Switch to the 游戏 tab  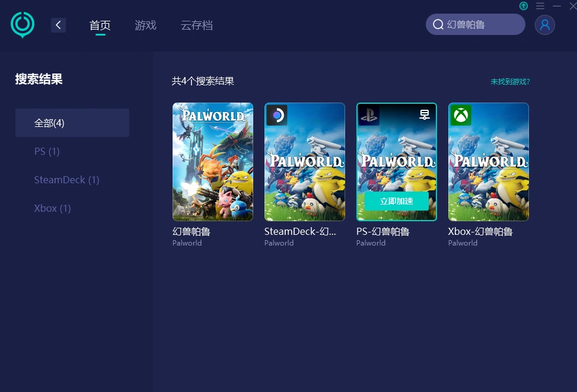coord(145,25)
